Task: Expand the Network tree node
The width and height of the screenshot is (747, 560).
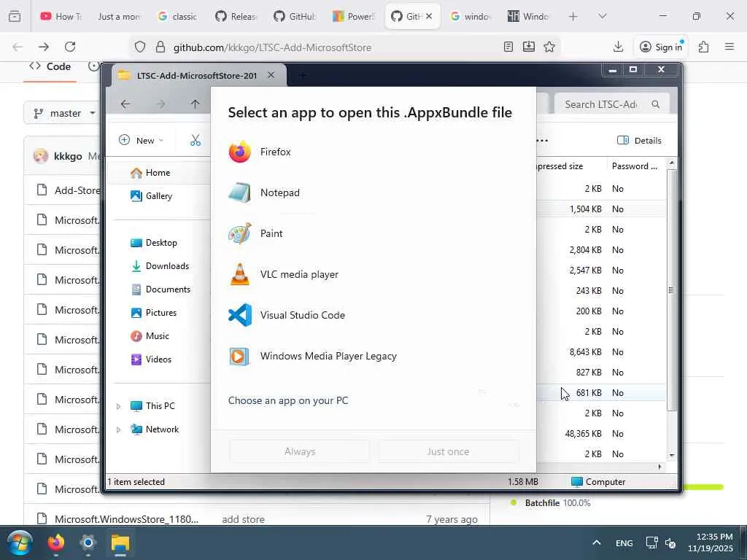Action: pos(119,429)
